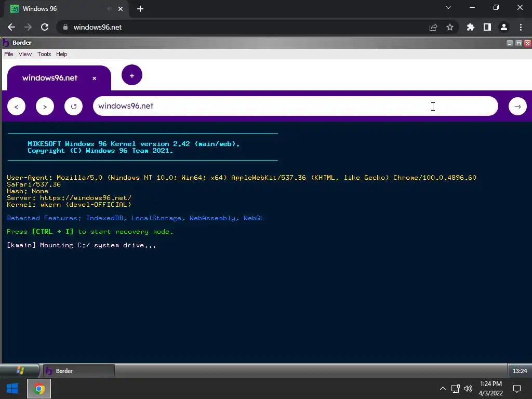Reload page in Border browser

pyautogui.click(x=73, y=107)
